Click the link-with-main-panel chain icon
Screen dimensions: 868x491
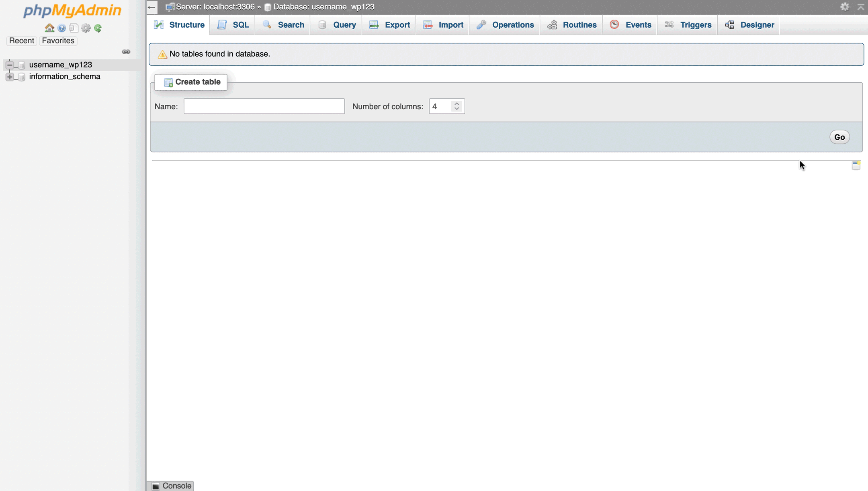click(126, 51)
